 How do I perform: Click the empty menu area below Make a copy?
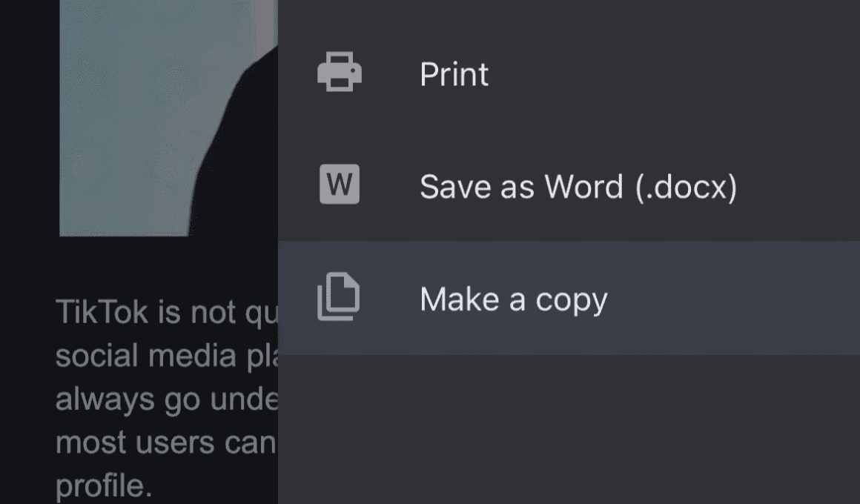click(569, 429)
